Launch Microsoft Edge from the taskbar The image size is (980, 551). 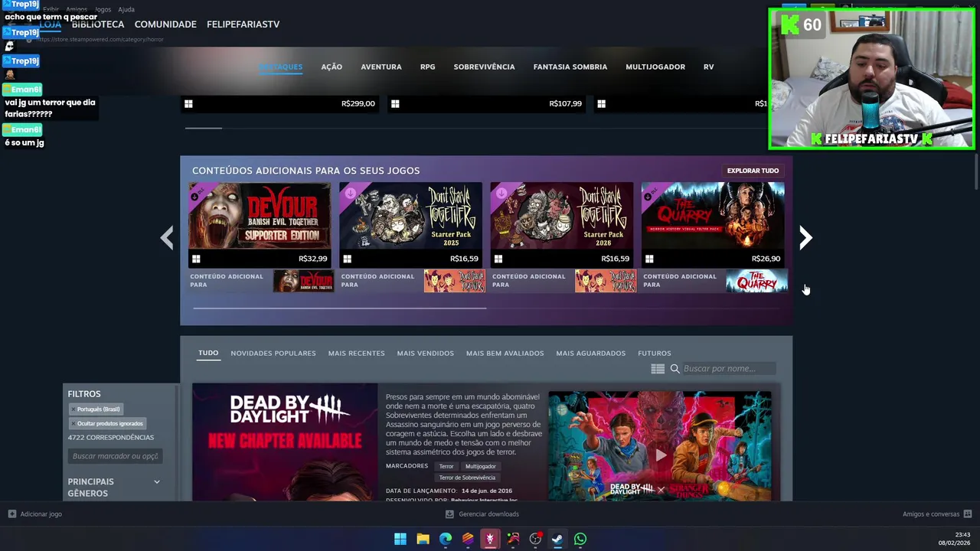coord(446,540)
